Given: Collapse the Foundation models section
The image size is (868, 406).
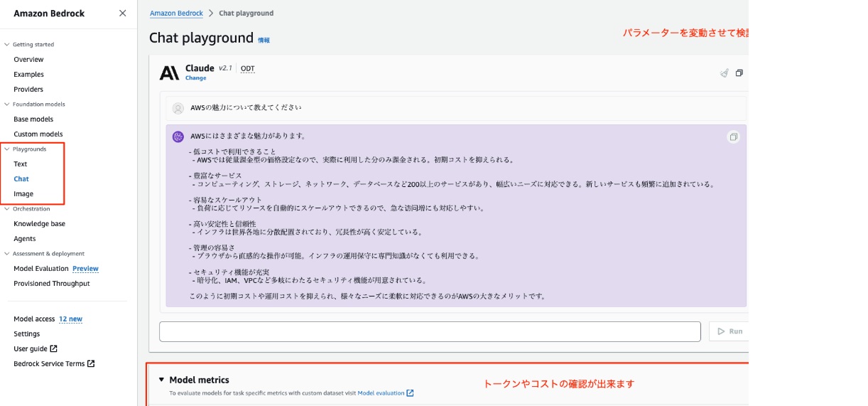Looking at the screenshot, I should (x=6, y=104).
